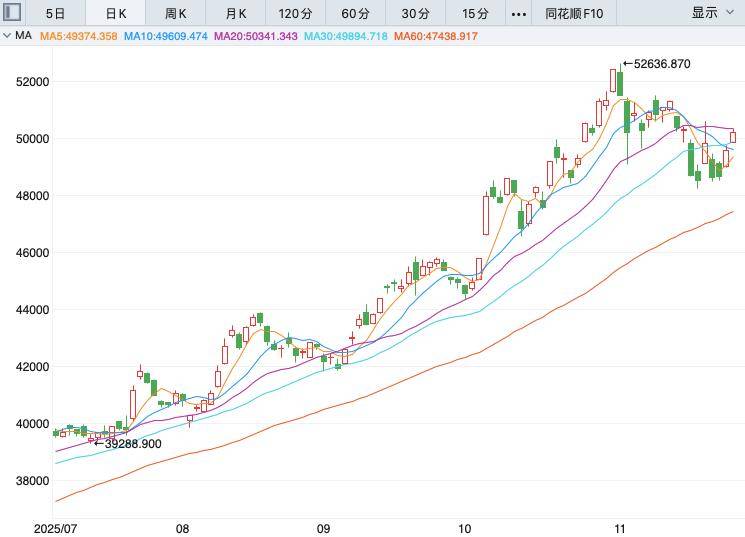Select the 120分 timeframe
Viewport: 745px width, 537px height.
(x=296, y=13)
